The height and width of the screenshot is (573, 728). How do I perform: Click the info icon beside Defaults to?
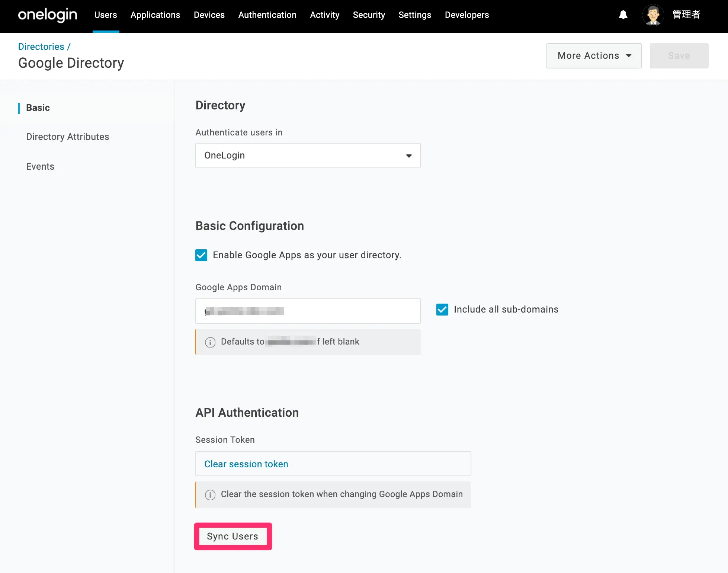[210, 342]
